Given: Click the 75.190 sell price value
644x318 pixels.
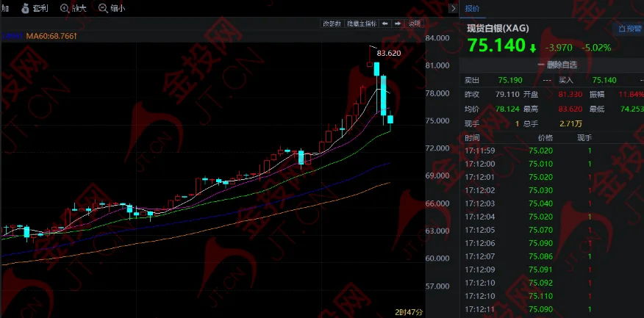Looking at the screenshot, I should pos(509,79).
